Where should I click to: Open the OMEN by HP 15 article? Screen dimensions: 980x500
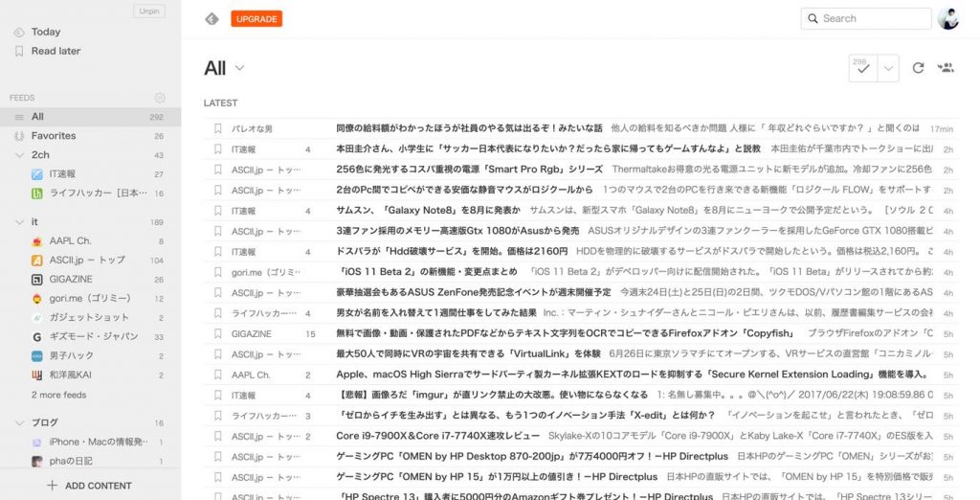coord(497,477)
